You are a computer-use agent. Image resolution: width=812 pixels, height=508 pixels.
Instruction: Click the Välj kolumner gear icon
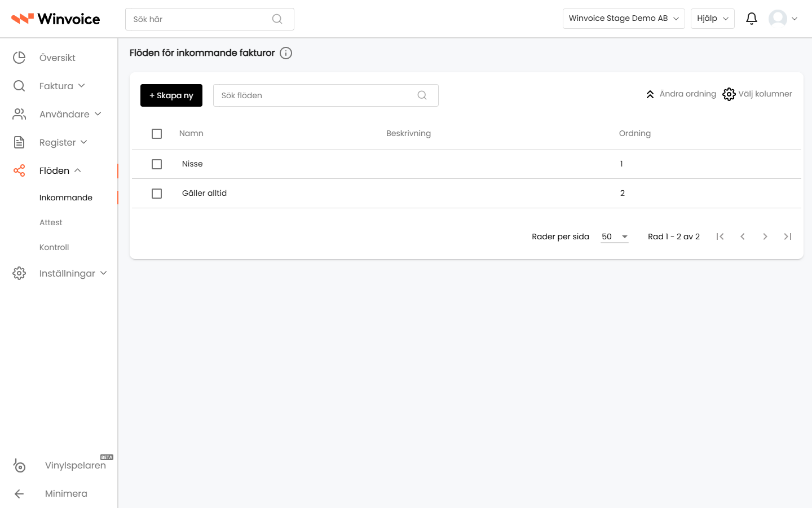pos(729,94)
